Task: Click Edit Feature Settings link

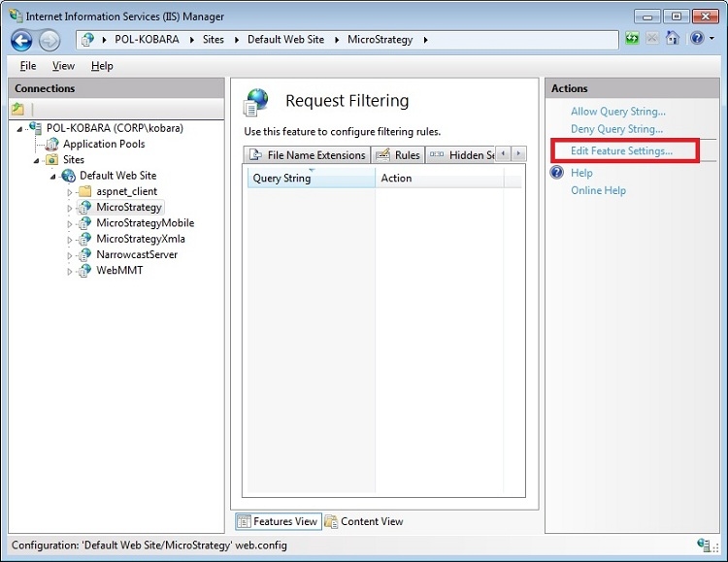Action: pos(621,151)
